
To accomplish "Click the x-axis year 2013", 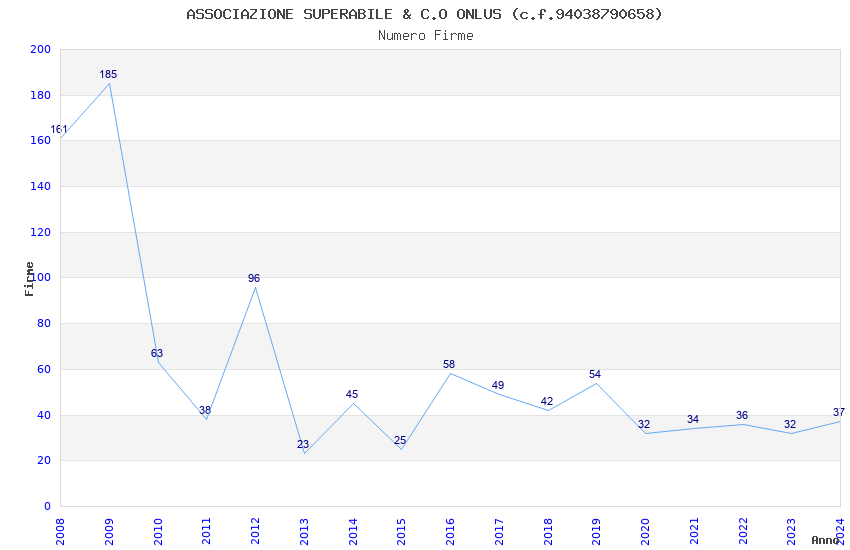I will pos(304,531).
